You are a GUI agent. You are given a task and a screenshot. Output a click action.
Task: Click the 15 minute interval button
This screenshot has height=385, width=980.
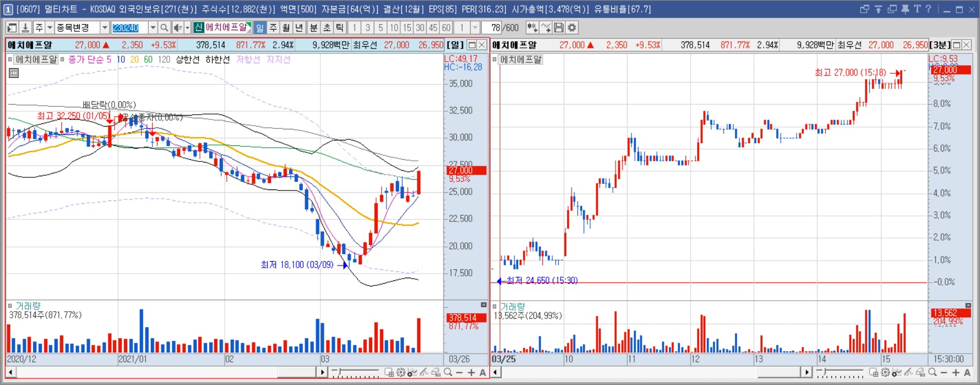(407, 28)
